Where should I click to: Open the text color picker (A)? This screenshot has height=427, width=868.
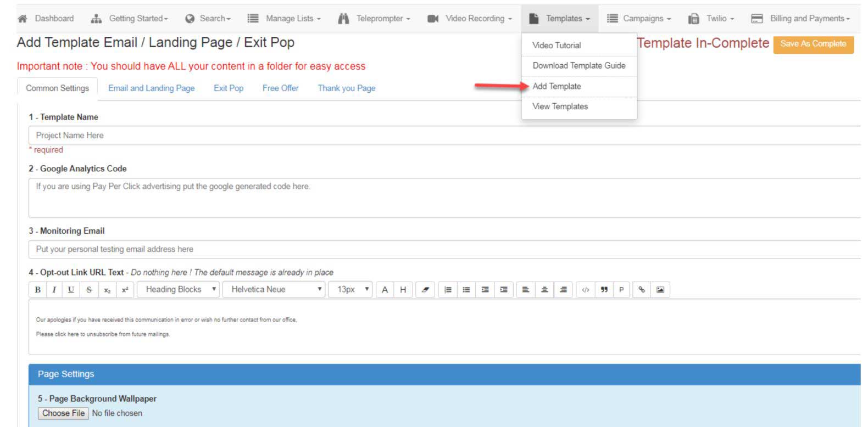point(385,290)
